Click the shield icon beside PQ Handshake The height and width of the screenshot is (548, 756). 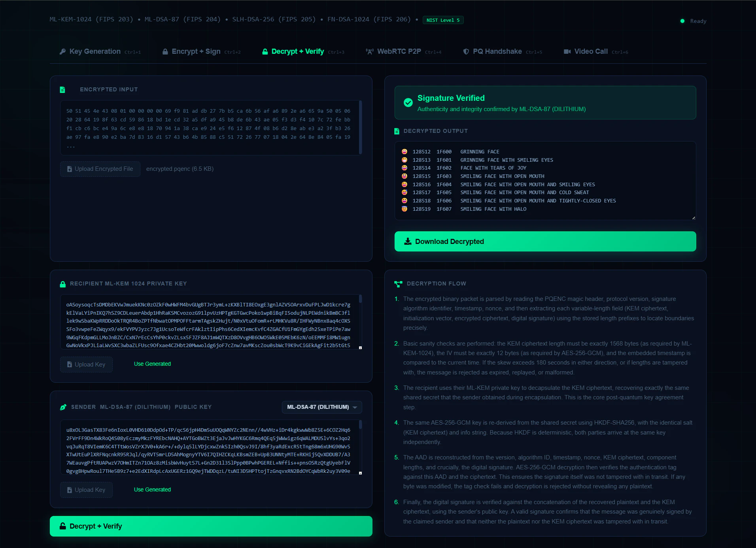[x=466, y=51]
